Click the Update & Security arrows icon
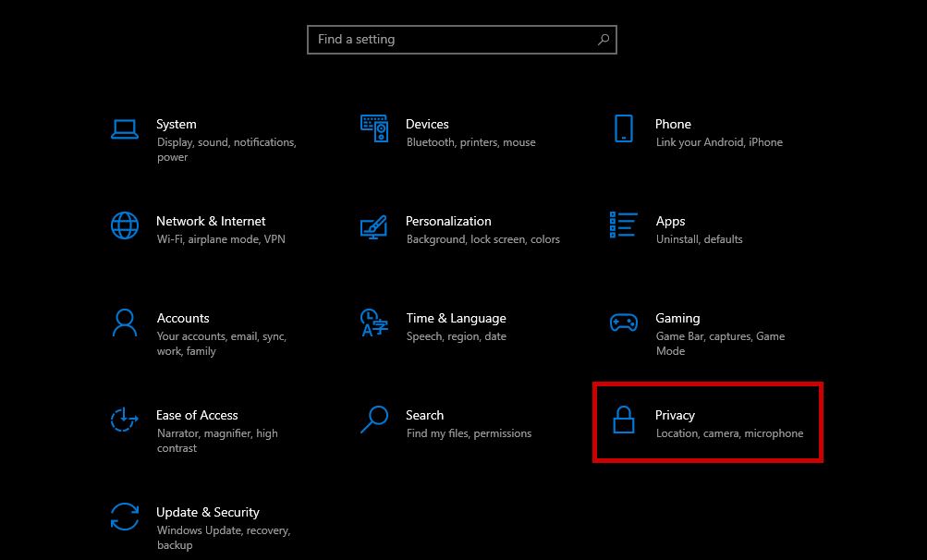Viewport: 927px width, 560px height. (x=125, y=517)
